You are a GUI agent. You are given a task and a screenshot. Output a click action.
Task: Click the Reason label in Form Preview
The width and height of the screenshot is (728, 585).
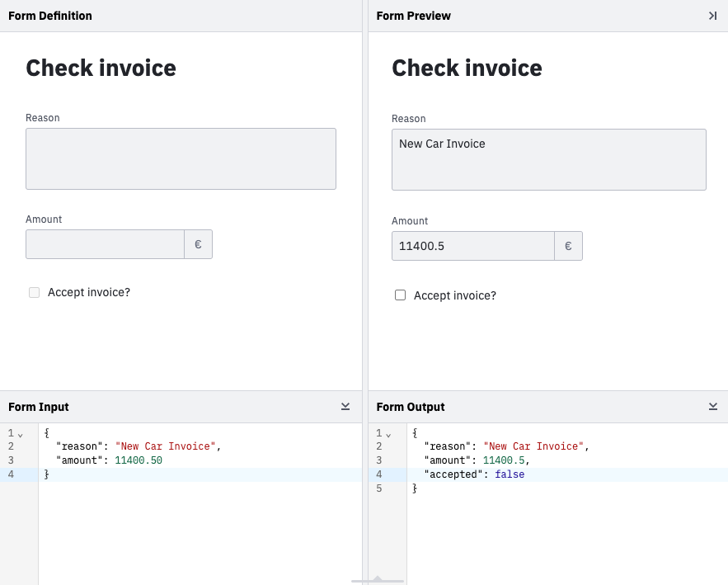(x=409, y=119)
